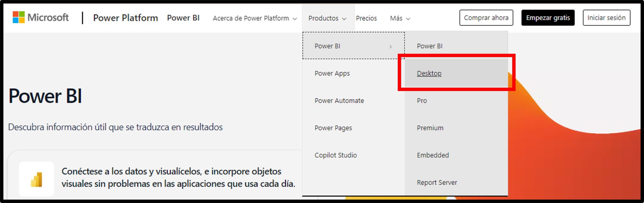Click the Microsoft logo
Screen dimensions: 644x203
[40, 18]
